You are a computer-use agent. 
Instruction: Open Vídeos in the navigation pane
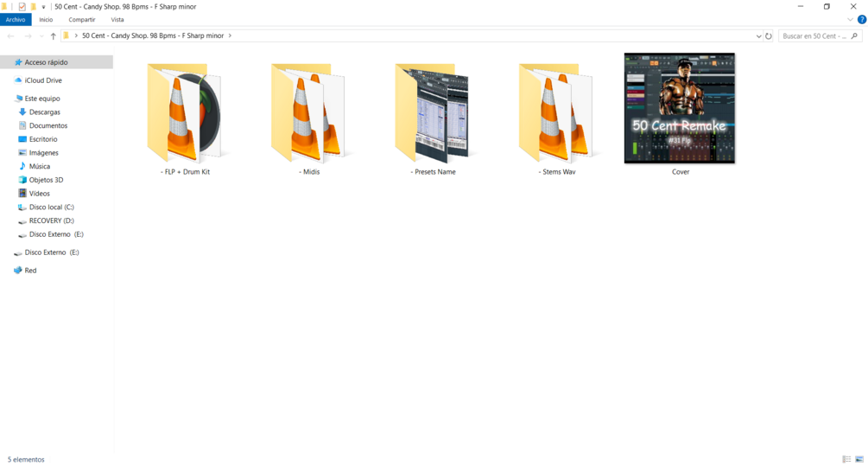click(x=40, y=194)
